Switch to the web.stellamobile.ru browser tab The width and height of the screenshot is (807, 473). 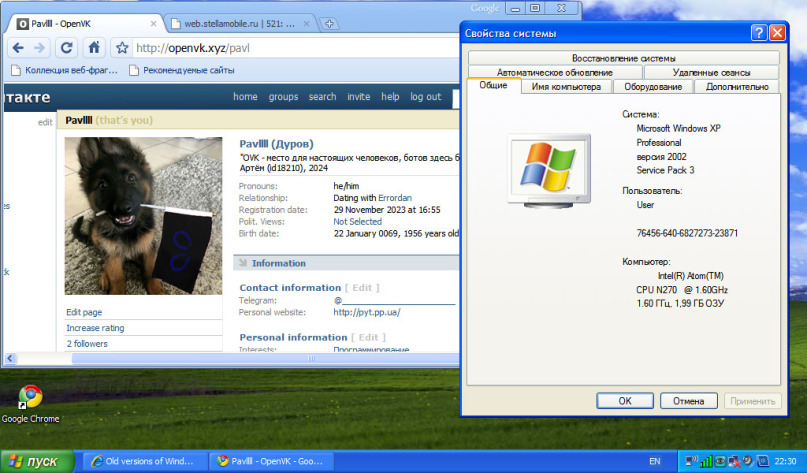240,21
